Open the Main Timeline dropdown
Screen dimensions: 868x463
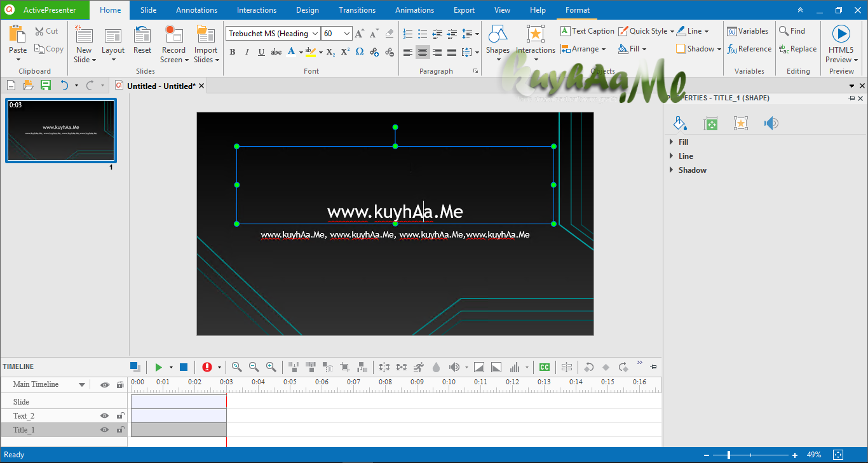pyautogui.click(x=82, y=385)
